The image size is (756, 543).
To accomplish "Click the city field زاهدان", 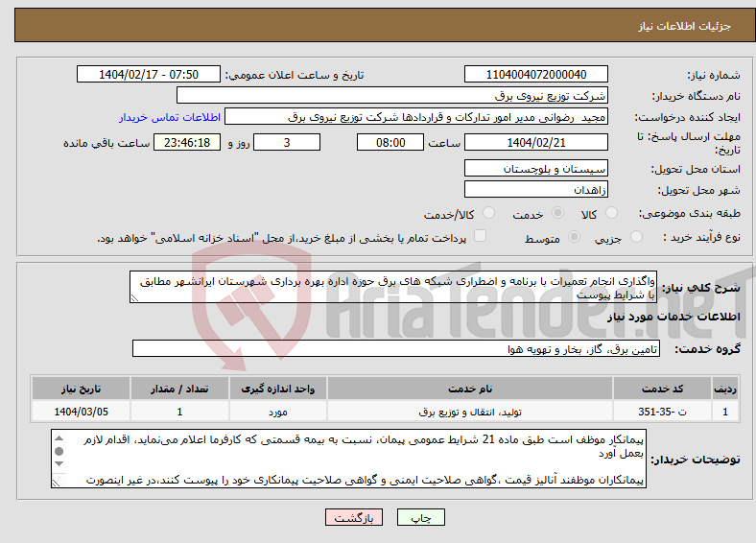I will 536,189.
